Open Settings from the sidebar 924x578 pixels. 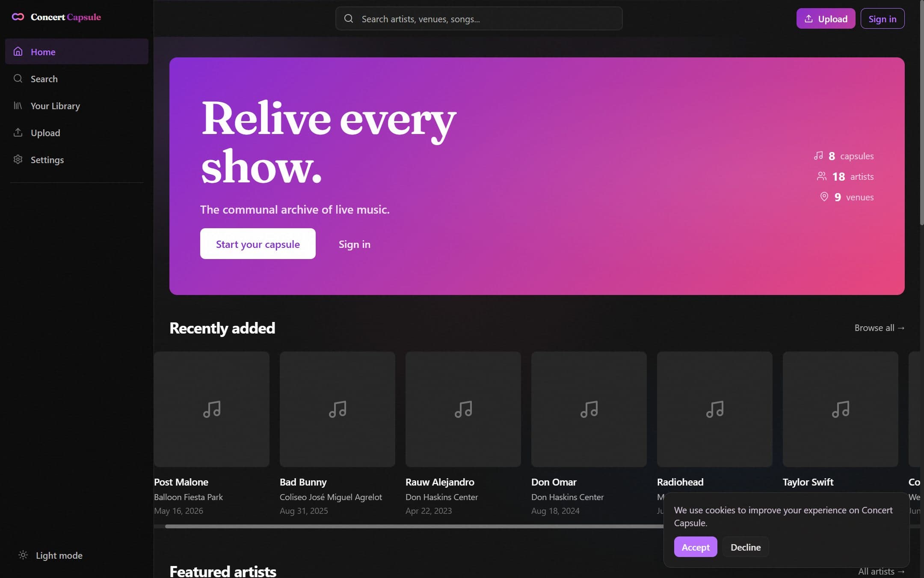click(x=77, y=159)
